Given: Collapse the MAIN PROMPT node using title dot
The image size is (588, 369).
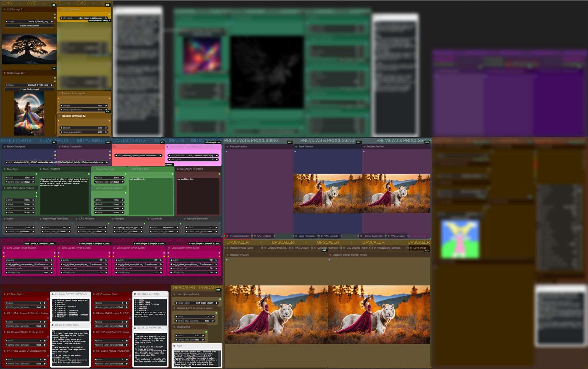Looking at the screenshot, I should pyautogui.click(x=41, y=169).
